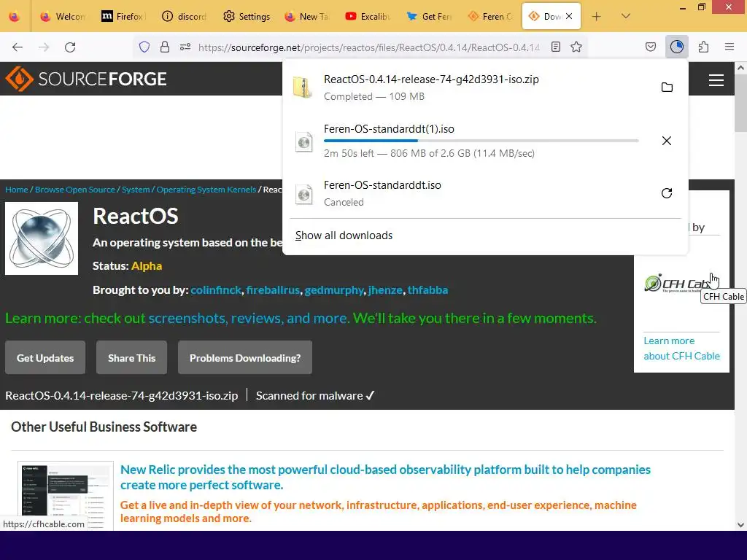Click the Get Updates button

click(45, 357)
